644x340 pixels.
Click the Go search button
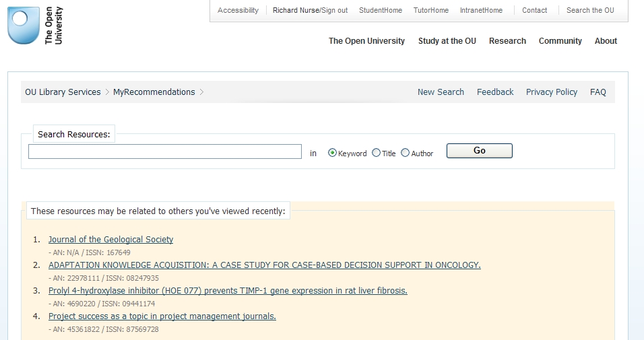pyautogui.click(x=480, y=151)
